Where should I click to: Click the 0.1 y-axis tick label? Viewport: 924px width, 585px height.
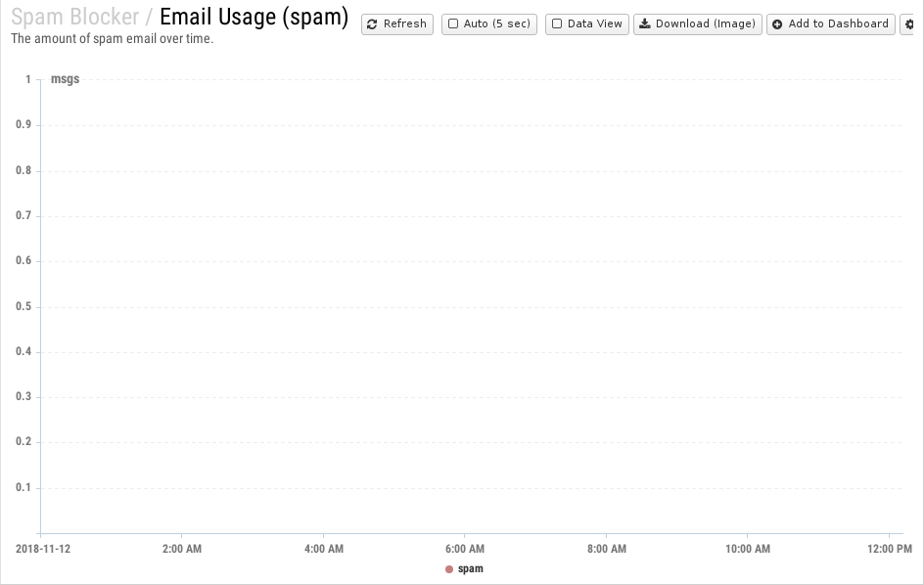tap(23, 487)
